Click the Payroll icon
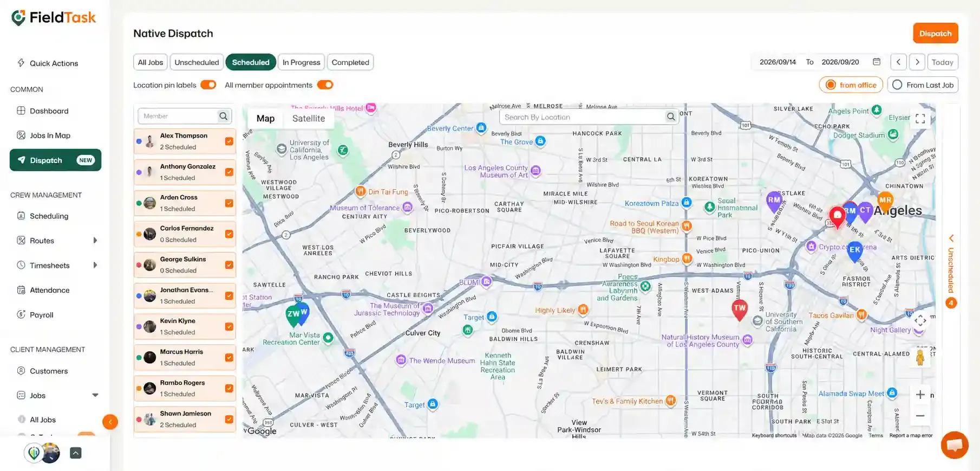This screenshot has height=471, width=980. click(21, 314)
